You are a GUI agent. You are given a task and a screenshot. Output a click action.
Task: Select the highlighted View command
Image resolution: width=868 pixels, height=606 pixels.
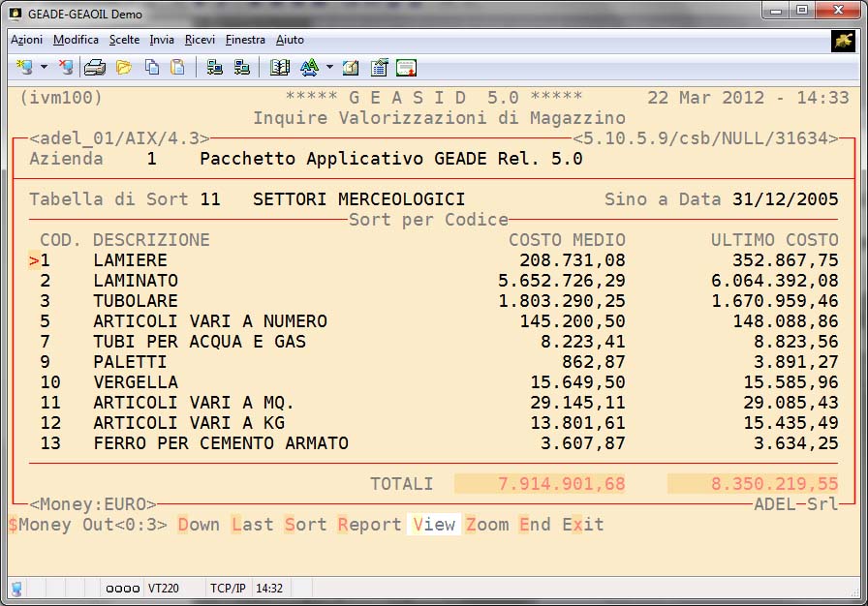pos(433,525)
